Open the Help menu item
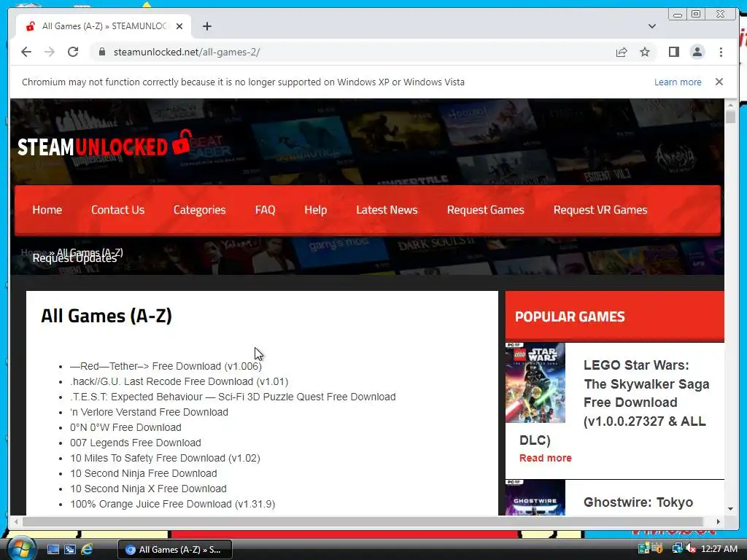 click(x=315, y=210)
